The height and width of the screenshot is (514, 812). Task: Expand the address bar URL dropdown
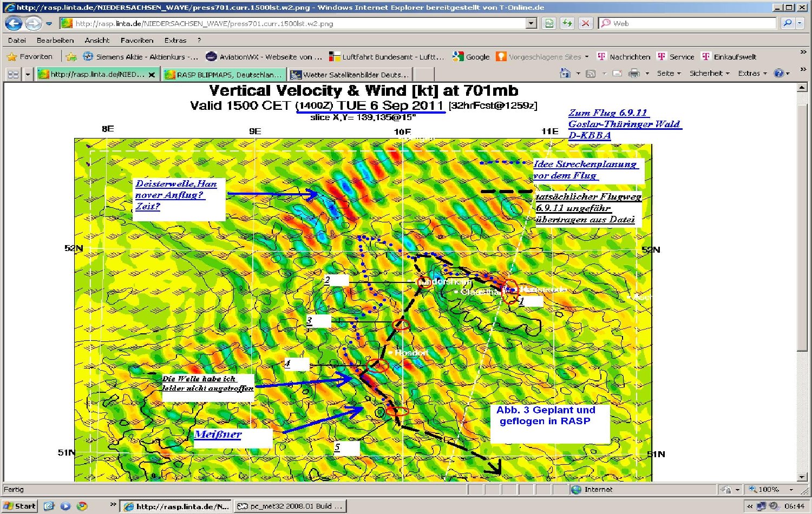(531, 23)
